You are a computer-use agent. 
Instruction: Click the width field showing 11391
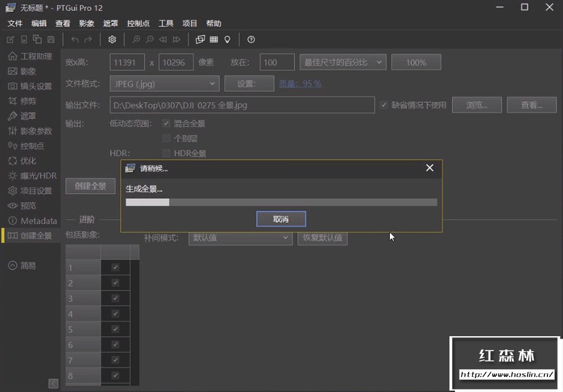tap(127, 62)
